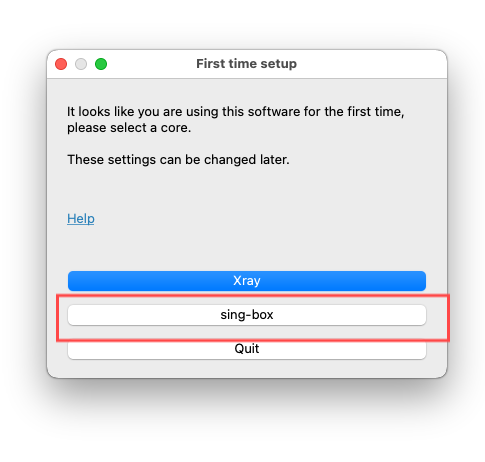Quit the first time setup
Image resolution: width=485 pixels, height=462 pixels.
point(247,349)
